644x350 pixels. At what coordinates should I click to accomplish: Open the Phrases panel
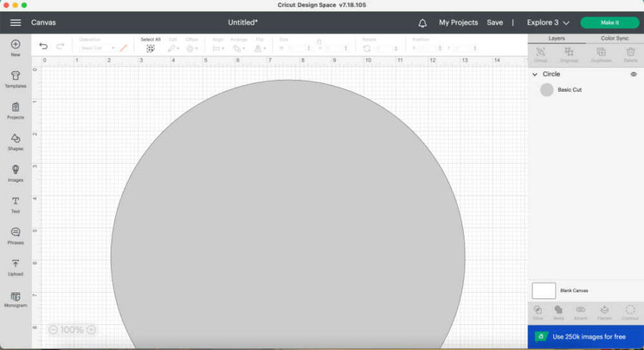point(15,235)
